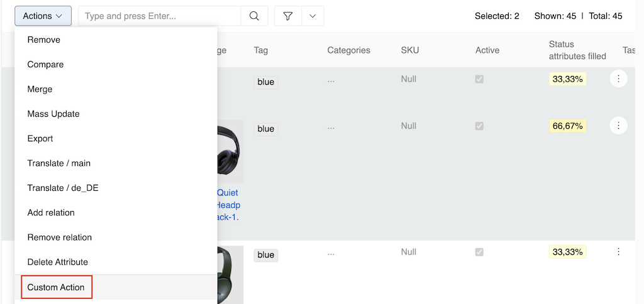Click Translate / de_DE menu entry
This screenshot has width=644, height=304.
tap(63, 188)
